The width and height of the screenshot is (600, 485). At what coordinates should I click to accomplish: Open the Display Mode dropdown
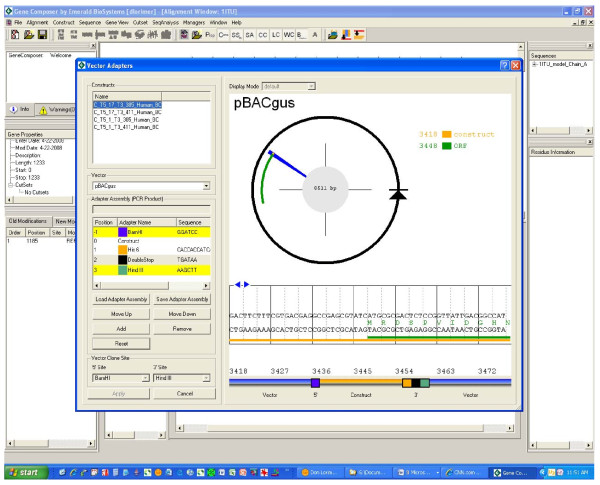point(311,87)
